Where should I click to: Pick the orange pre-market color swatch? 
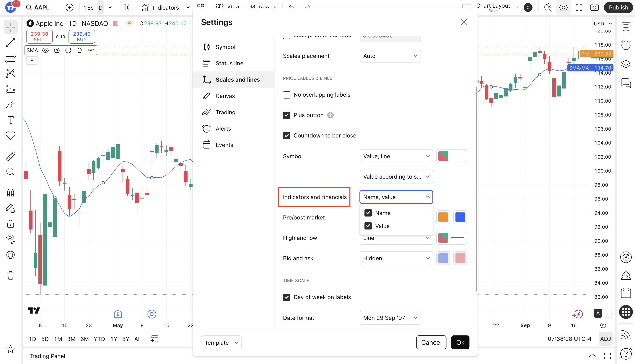pos(443,217)
